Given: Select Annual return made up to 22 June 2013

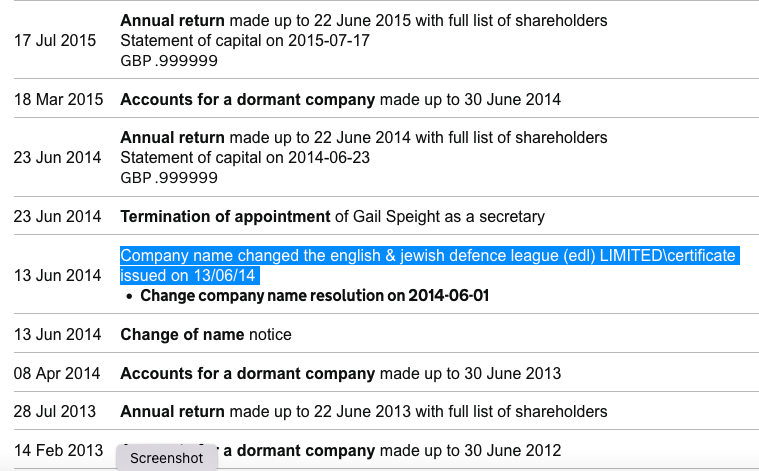Looking at the screenshot, I should tap(364, 411).
